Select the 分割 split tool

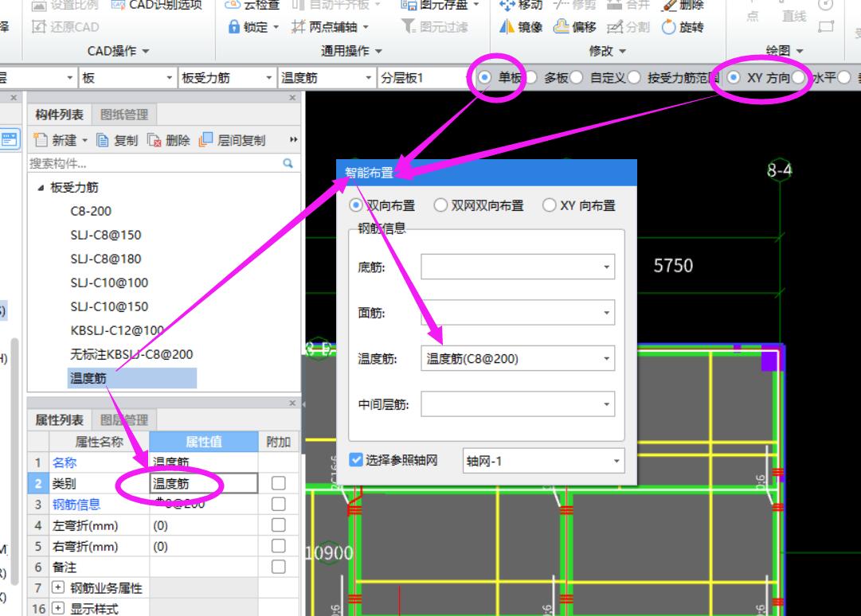tap(628, 26)
